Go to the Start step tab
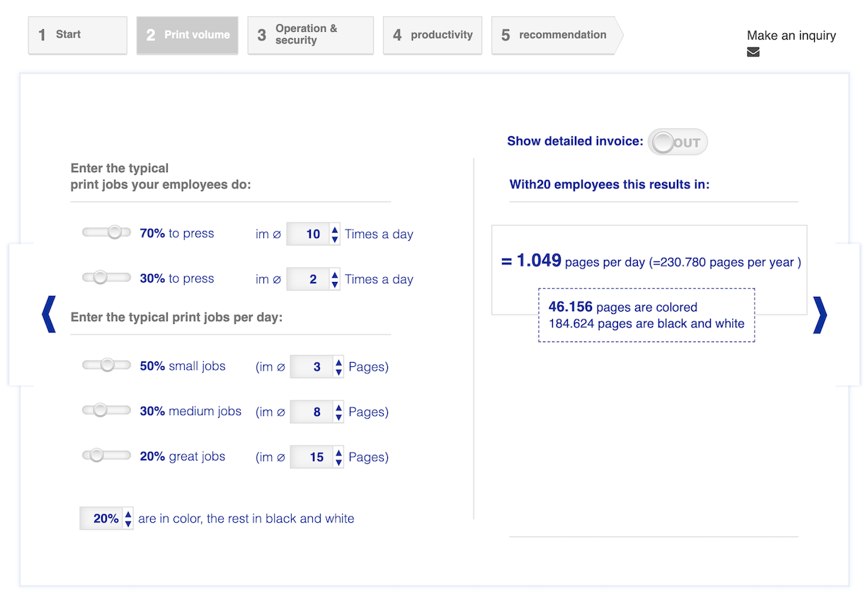868x605 pixels. 77,35
